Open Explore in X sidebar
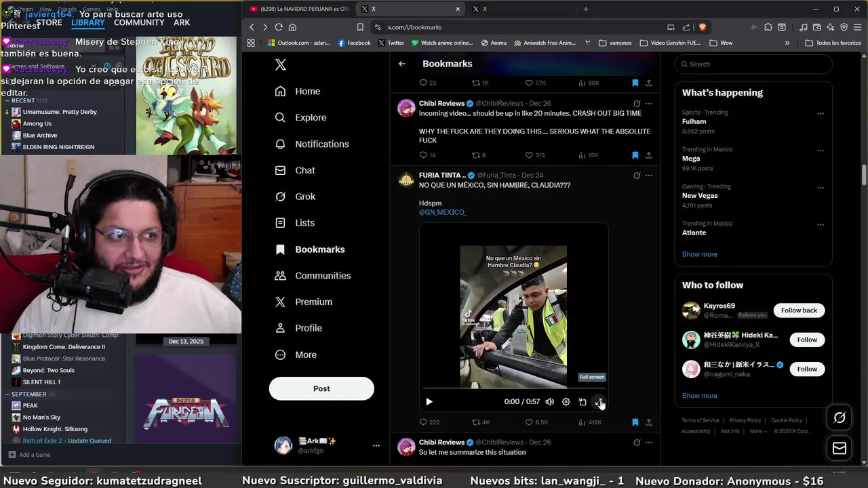This screenshot has height=488, width=868. coord(300,117)
